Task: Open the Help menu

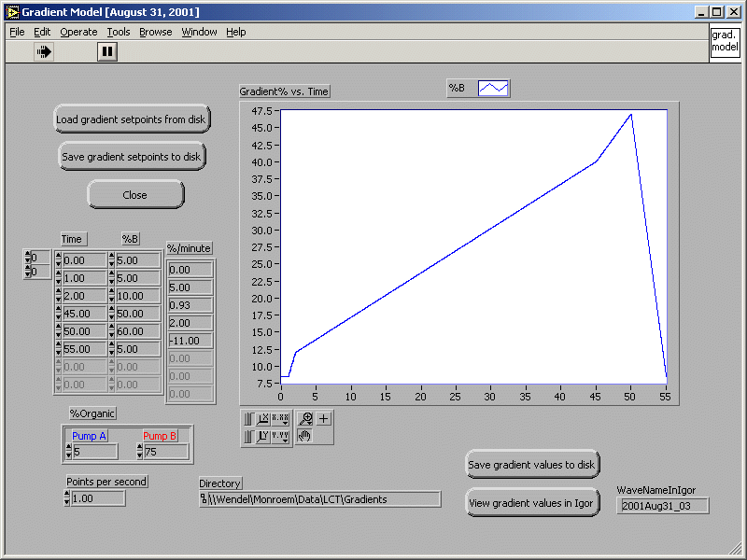Action: [x=236, y=32]
